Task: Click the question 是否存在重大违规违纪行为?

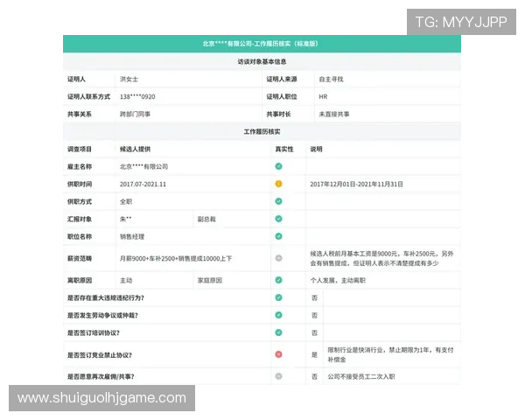Action: point(106,297)
